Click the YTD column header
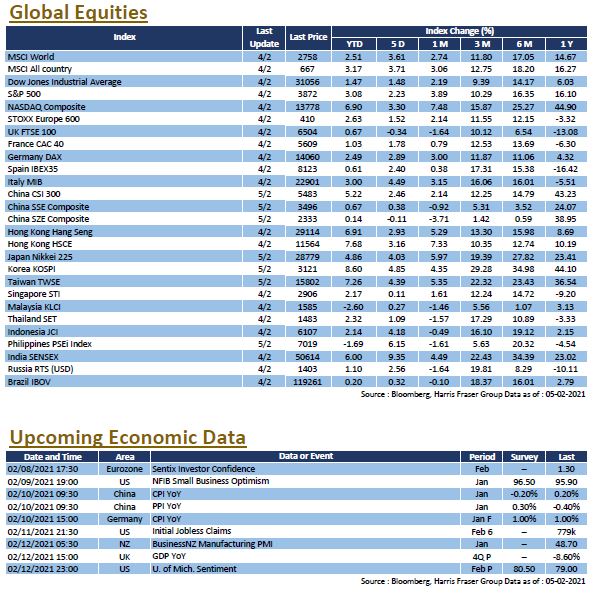593x593 pixels. [x=354, y=44]
